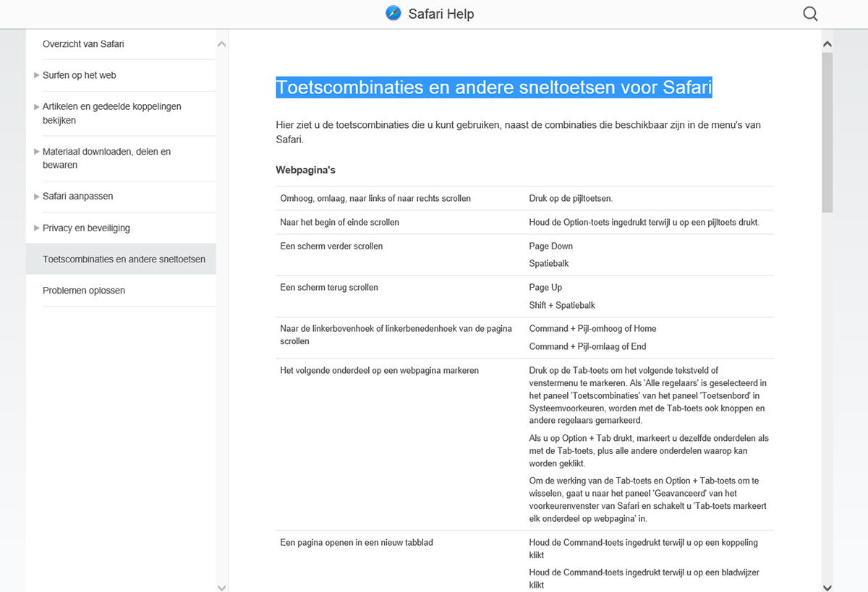868x592 pixels.
Task: Click 'Command + Pijl-omhoog of Home' text
Action: click(592, 329)
